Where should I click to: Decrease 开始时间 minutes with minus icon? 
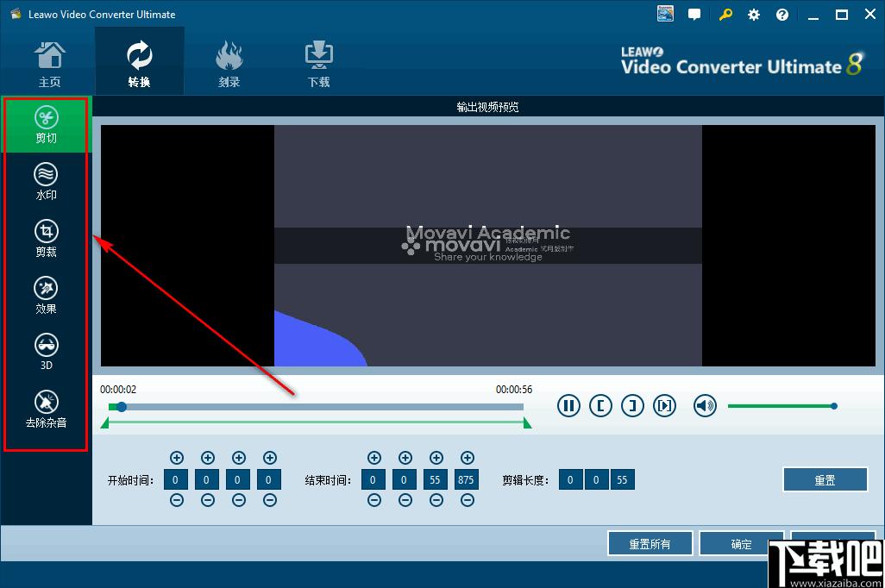tap(208, 500)
